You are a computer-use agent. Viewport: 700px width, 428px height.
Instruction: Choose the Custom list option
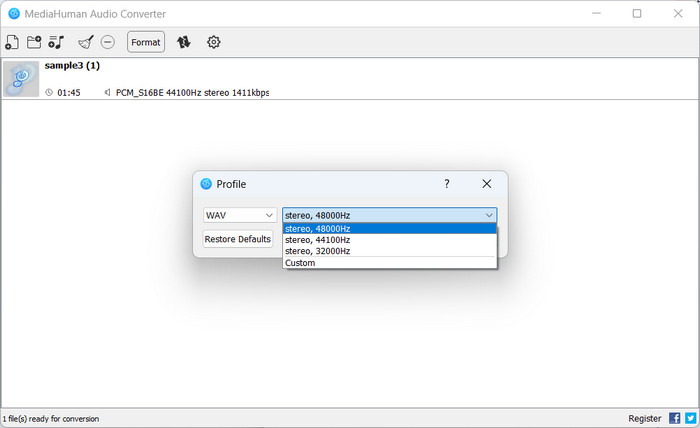tap(390, 263)
